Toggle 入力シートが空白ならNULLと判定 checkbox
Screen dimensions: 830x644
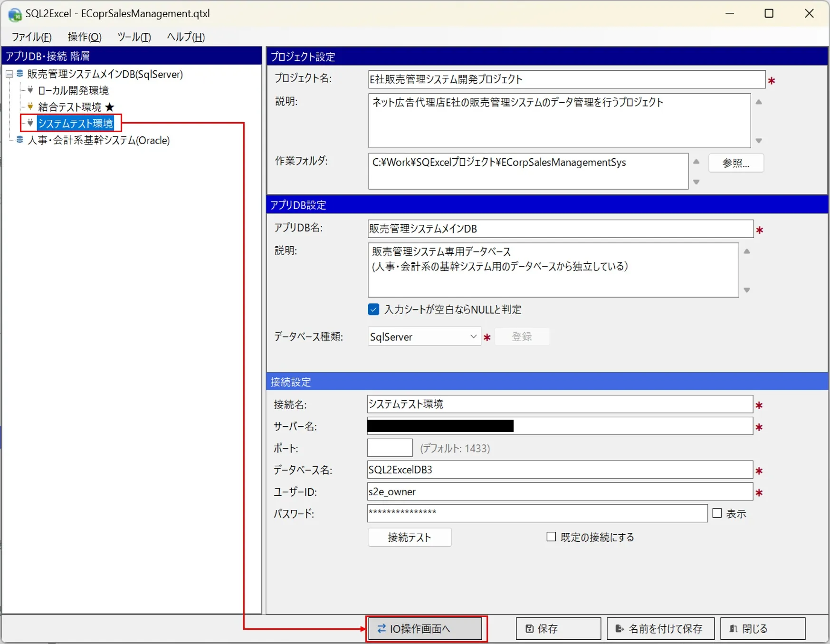pos(373,309)
